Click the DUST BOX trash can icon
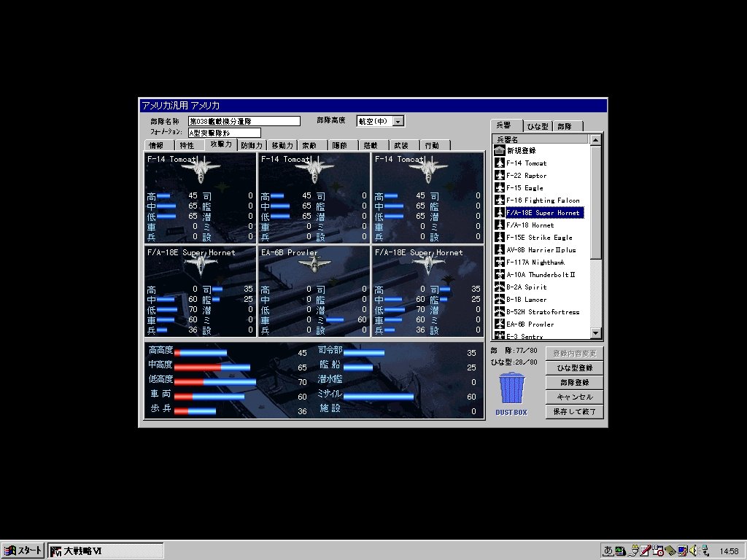 (511, 389)
